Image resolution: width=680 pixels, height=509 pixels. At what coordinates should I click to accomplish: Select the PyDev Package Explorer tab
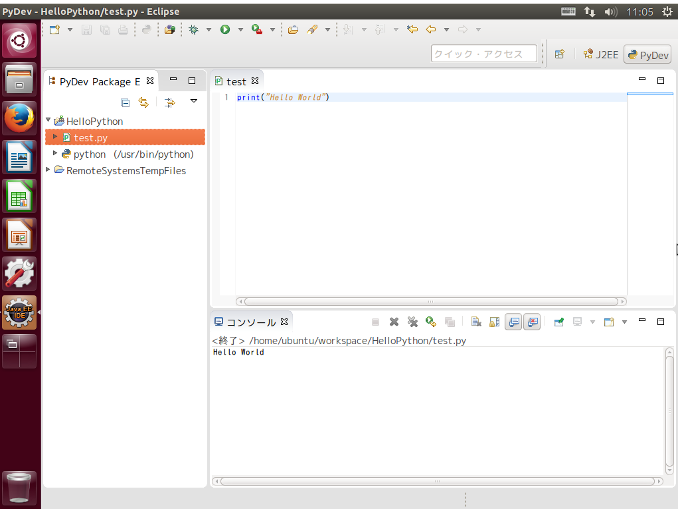pos(100,82)
